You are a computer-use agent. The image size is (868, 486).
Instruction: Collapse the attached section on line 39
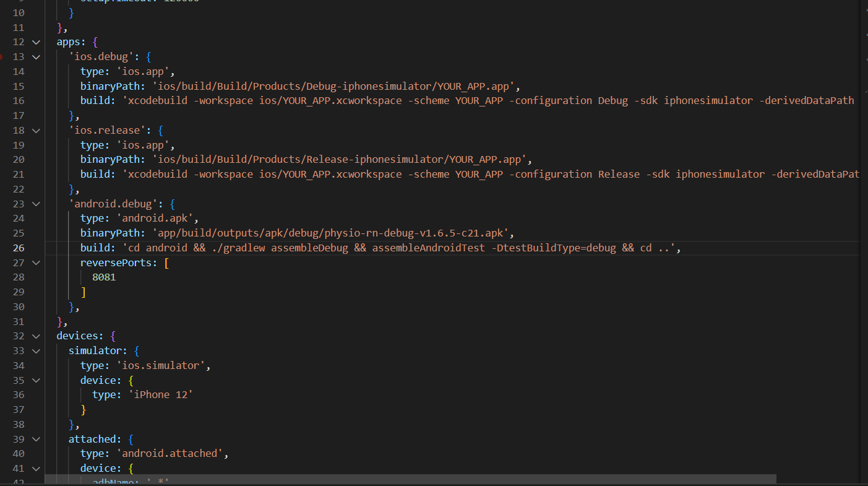pyautogui.click(x=35, y=439)
